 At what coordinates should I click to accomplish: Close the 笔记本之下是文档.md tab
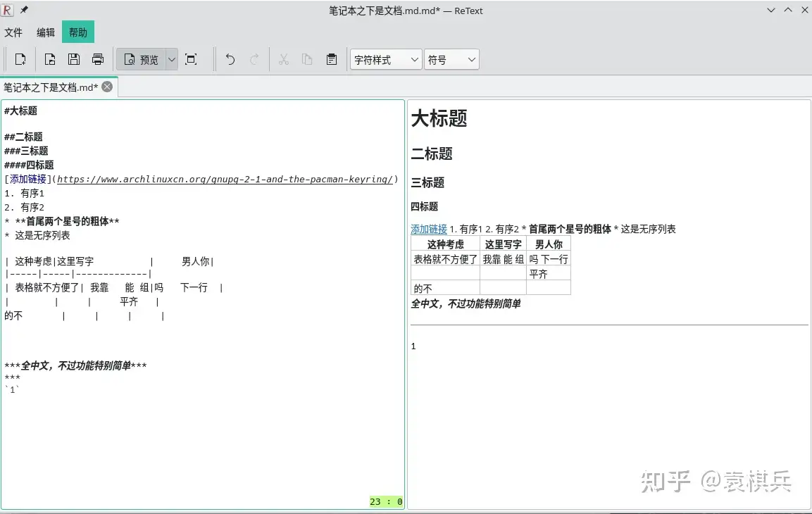coord(107,87)
